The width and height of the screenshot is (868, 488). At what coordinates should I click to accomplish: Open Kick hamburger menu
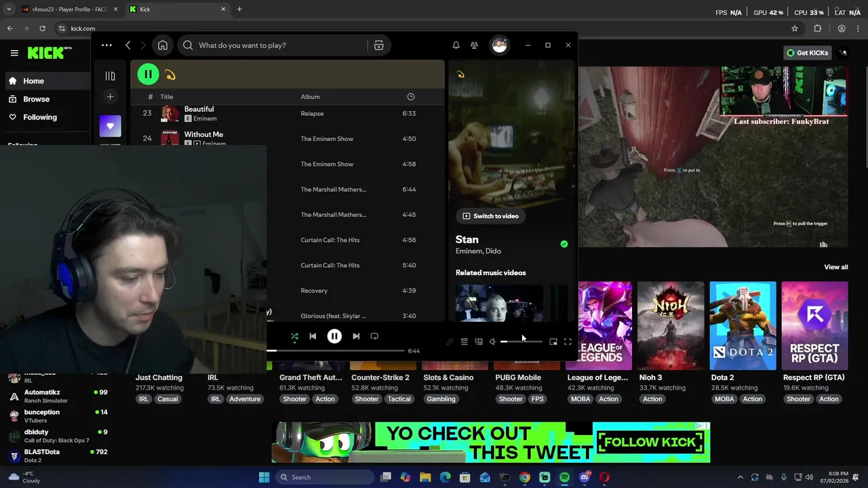[x=14, y=53]
